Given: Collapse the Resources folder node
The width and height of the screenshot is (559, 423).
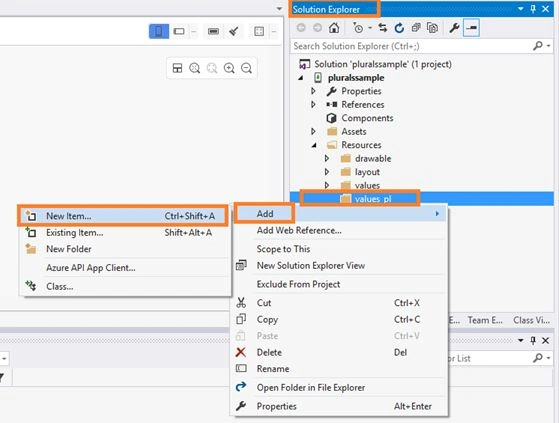Looking at the screenshot, I should pyautogui.click(x=314, y=145).
